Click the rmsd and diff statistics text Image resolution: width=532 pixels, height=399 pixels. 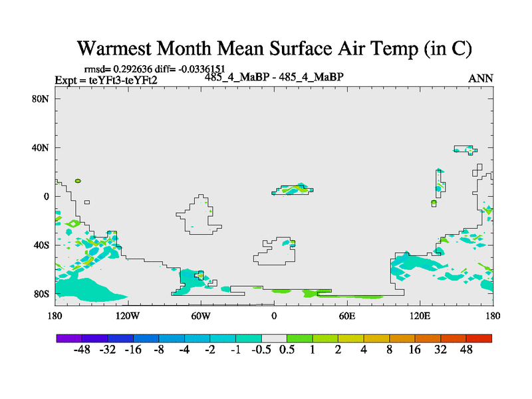click(154, 68)
